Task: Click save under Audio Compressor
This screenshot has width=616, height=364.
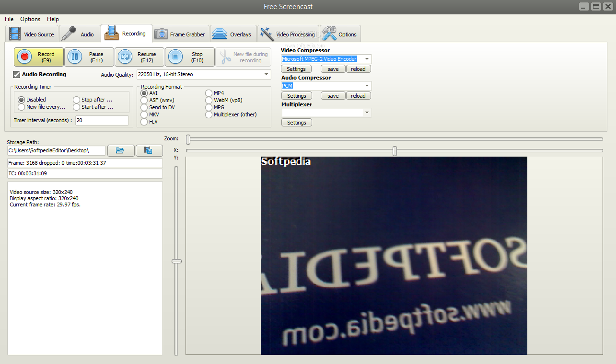Action: (x=333, y=96)
